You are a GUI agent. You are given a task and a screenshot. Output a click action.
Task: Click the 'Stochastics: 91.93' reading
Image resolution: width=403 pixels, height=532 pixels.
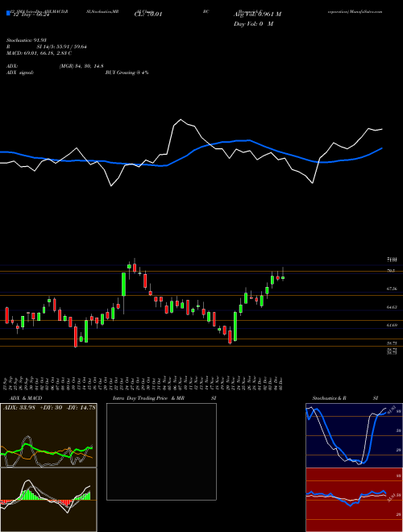coord(26,40)
